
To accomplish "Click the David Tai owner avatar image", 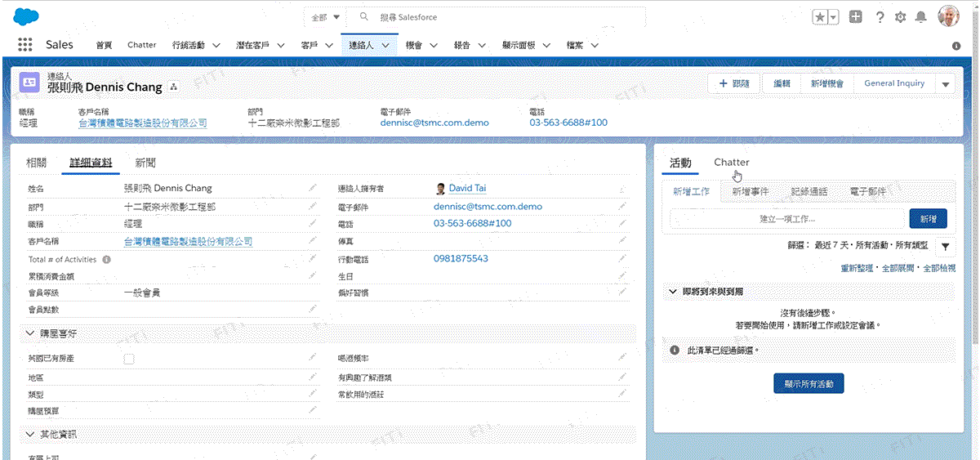I will point(441,189).
